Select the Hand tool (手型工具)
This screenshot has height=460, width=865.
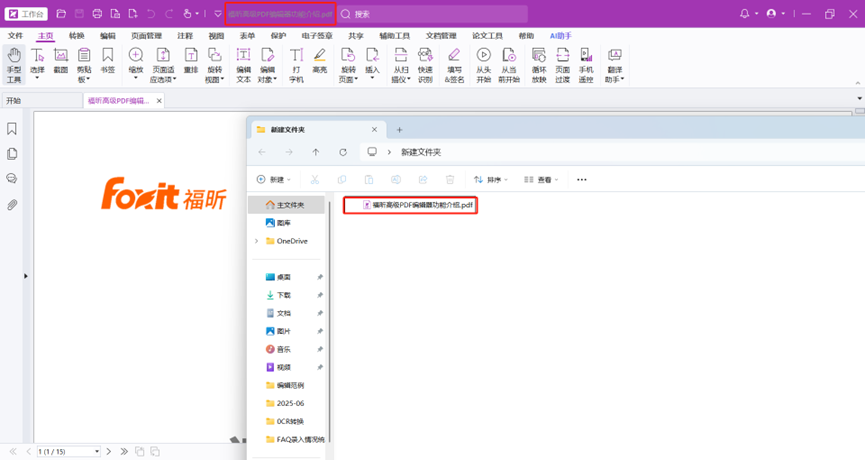tap(14, 65)
